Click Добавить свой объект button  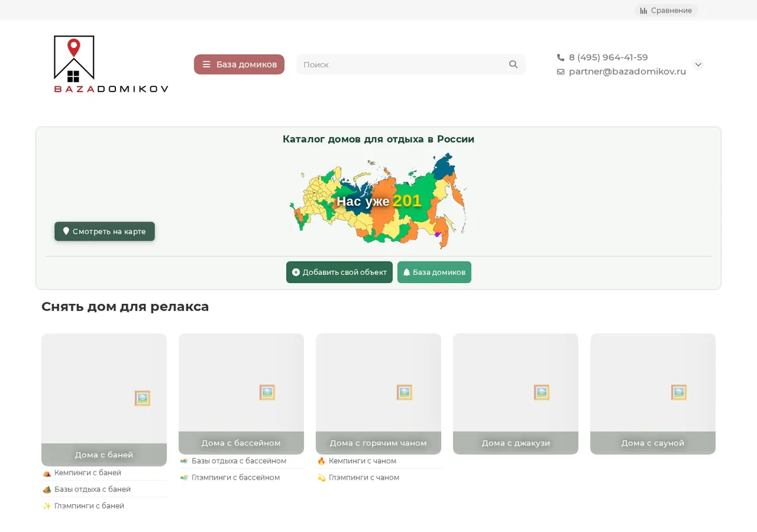click(x=339, y=272)
